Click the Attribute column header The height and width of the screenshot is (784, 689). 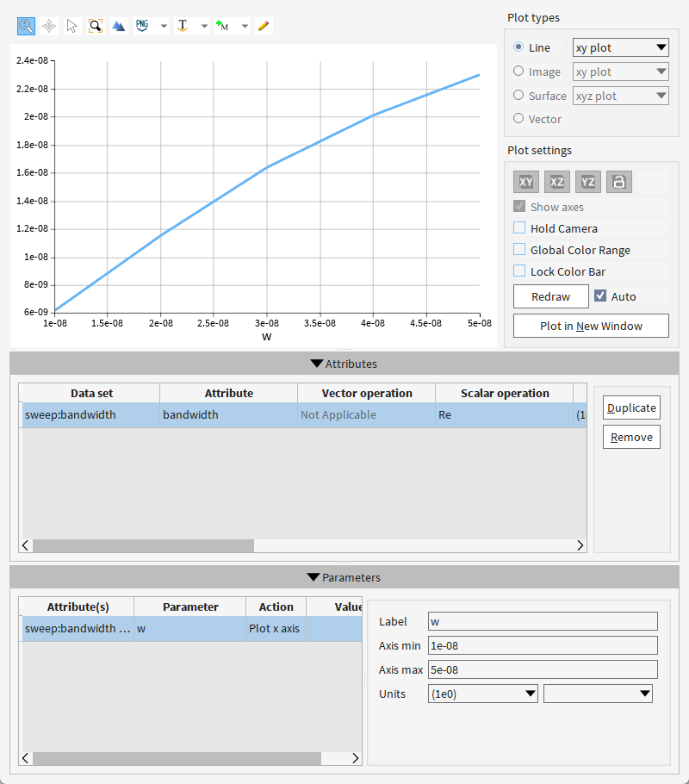coord(229,393)
